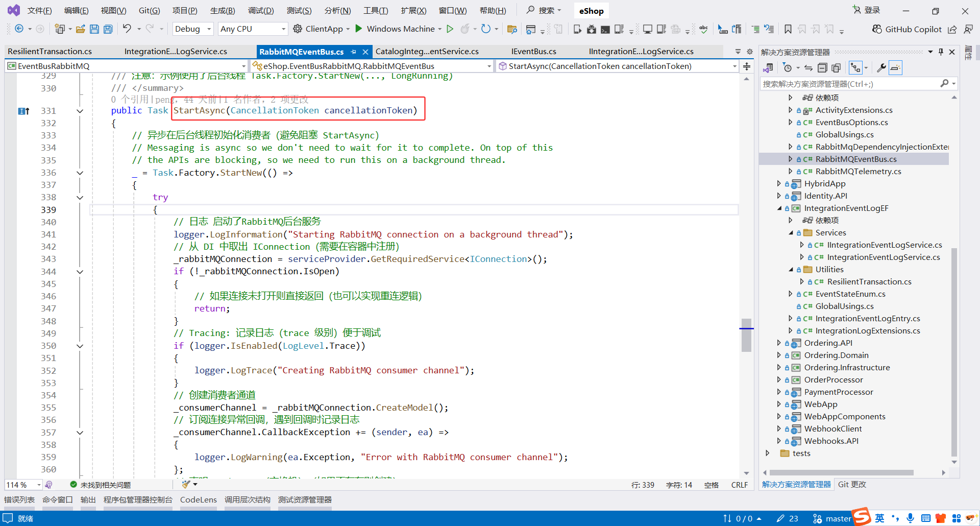
Task: Collapse all items in Solution Explorer
Action: point(822,67)
